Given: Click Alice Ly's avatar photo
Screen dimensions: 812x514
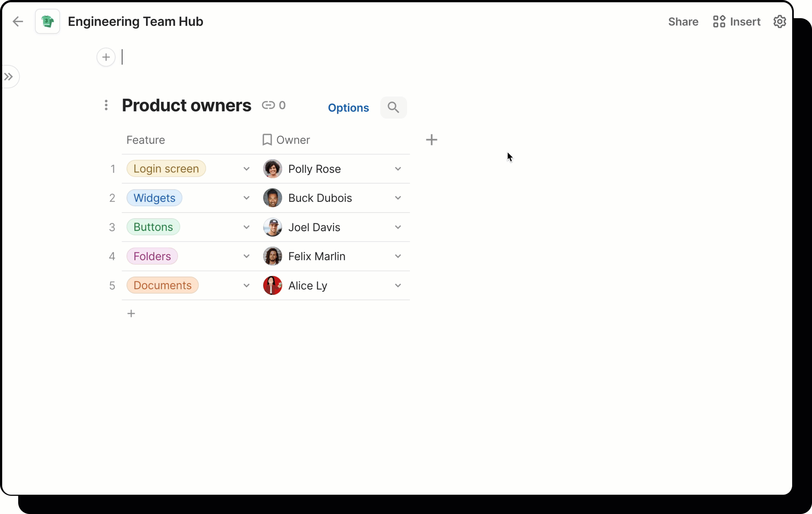Looking at the screenshot, I should (273, 285).
